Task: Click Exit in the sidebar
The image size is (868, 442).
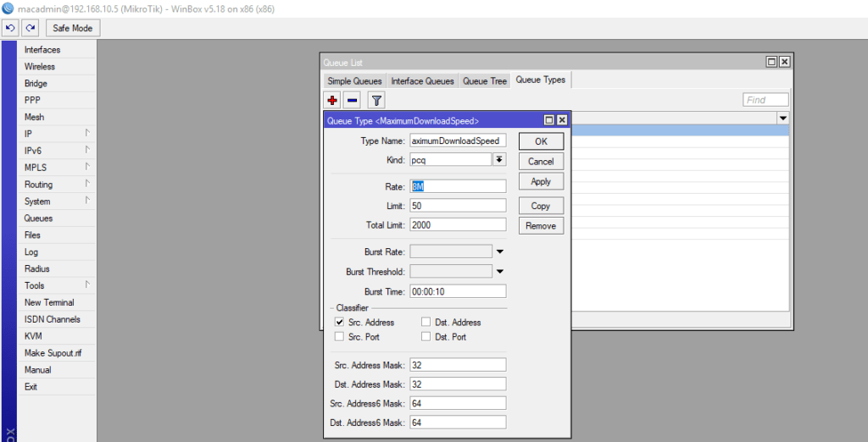Action: coord(57,387)
